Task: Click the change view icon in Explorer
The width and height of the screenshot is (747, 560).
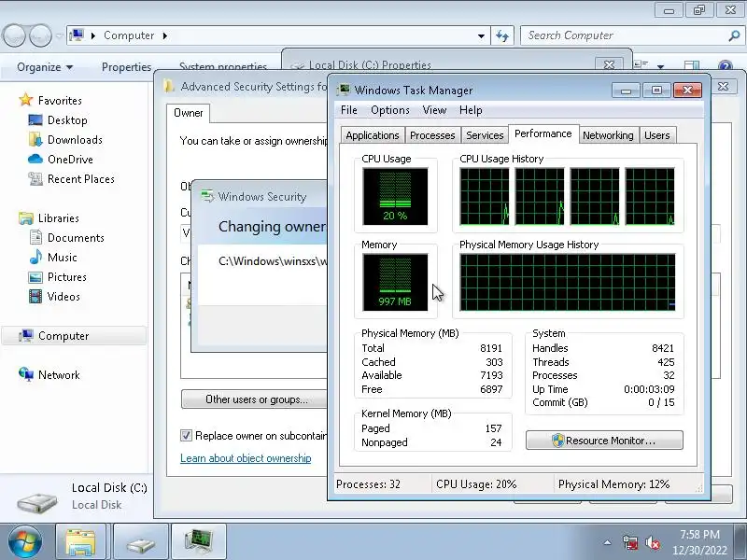Action: pos(641,64)
